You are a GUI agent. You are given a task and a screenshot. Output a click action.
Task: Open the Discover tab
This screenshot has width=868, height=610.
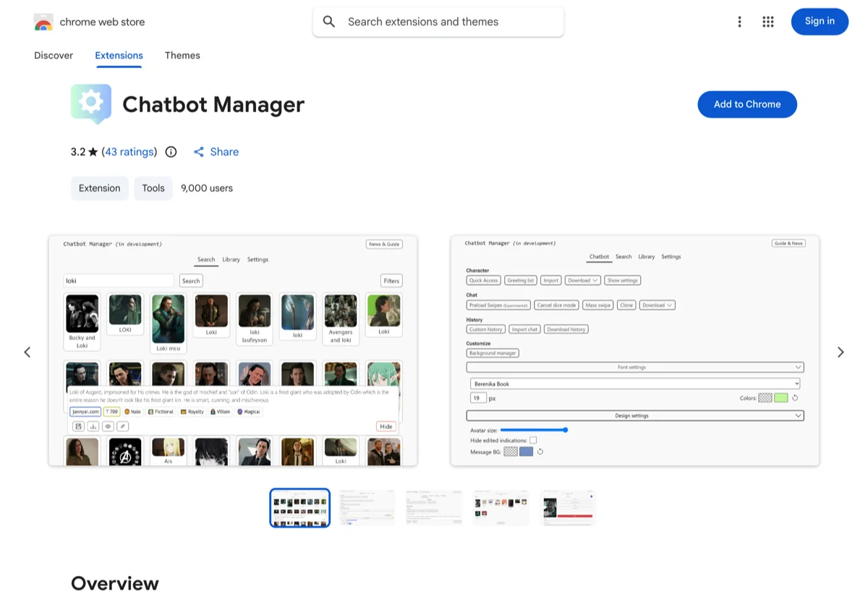[x=54, y=56]
